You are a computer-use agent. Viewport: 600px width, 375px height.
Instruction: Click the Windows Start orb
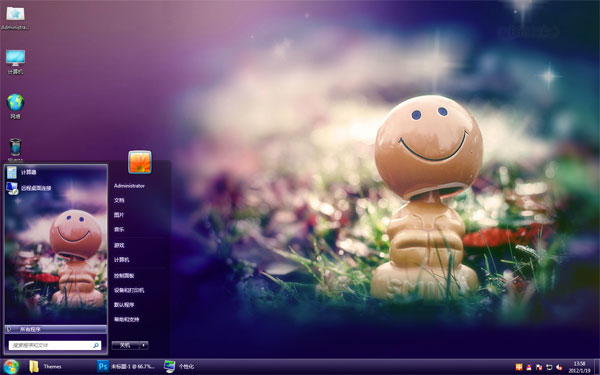pos(11,367)
